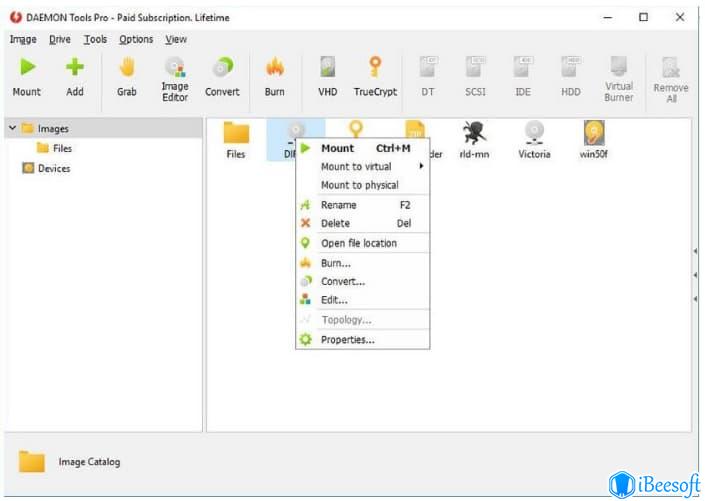Open the Drive menu

coord(60,40)
